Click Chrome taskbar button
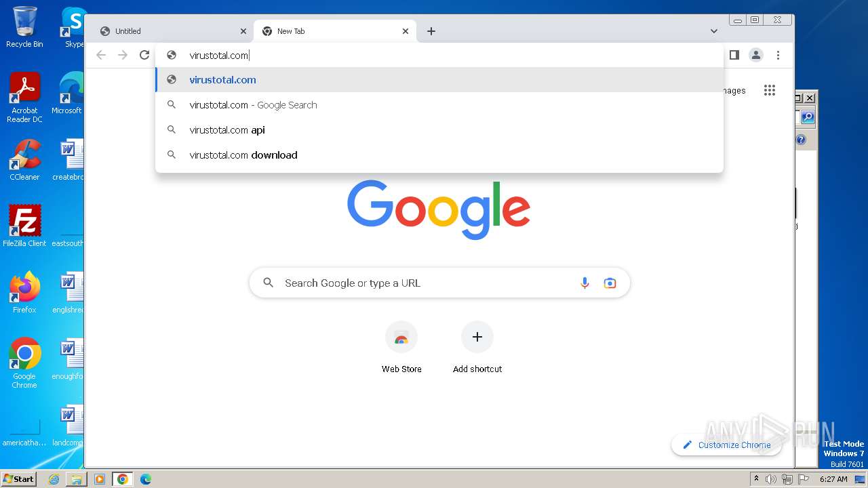Screen dimensions: 868x488 [x=122, y=479]
